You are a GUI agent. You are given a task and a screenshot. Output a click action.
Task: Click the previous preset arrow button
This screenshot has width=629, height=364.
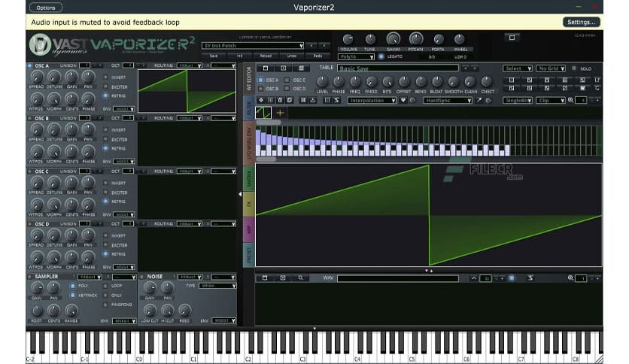(311, 46)
